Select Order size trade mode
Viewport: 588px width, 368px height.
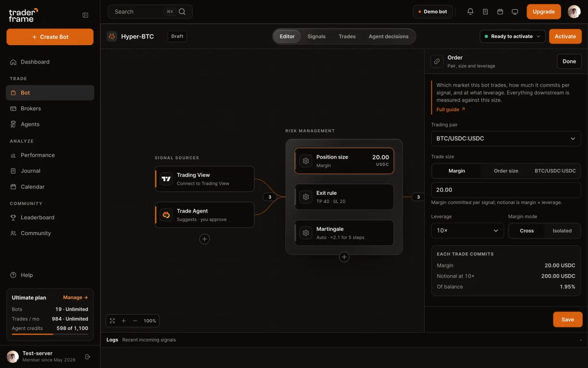pyautogui.click(x=506, y=171)
